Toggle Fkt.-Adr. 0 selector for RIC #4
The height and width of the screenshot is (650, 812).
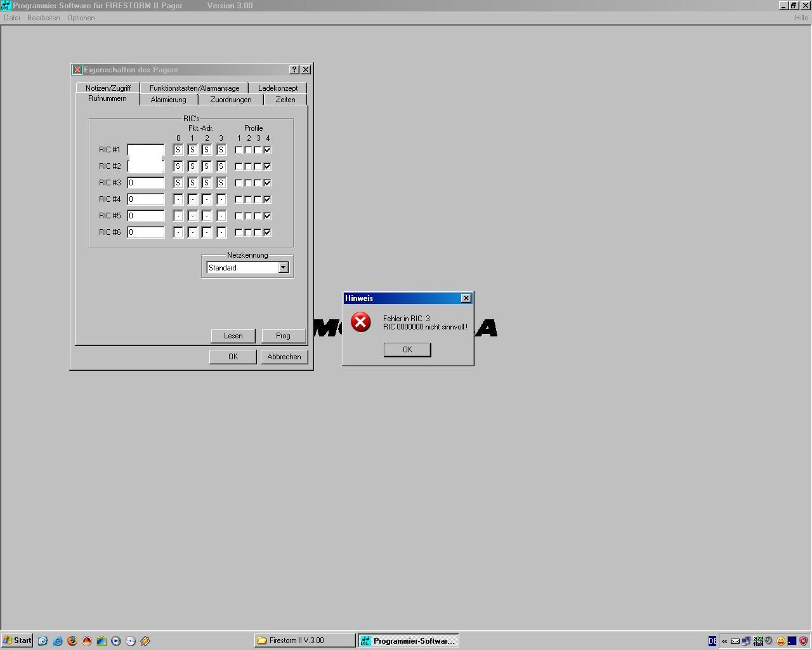point(178,200)
